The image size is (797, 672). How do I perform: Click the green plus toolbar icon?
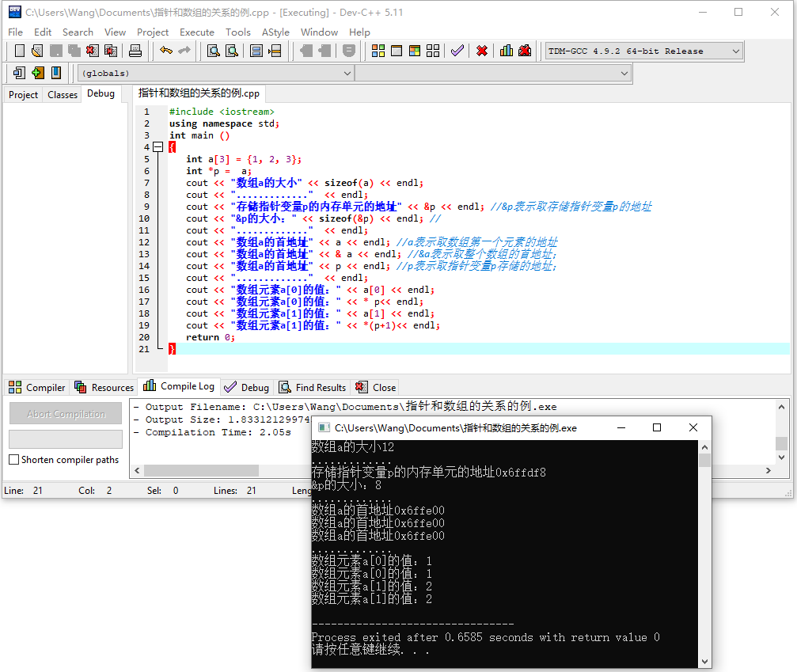pyautogui.click(x=38, y=73)
